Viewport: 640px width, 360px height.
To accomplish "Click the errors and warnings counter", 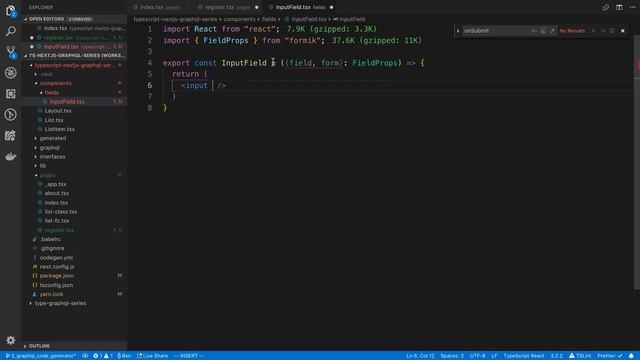I will tap(103, 356).
